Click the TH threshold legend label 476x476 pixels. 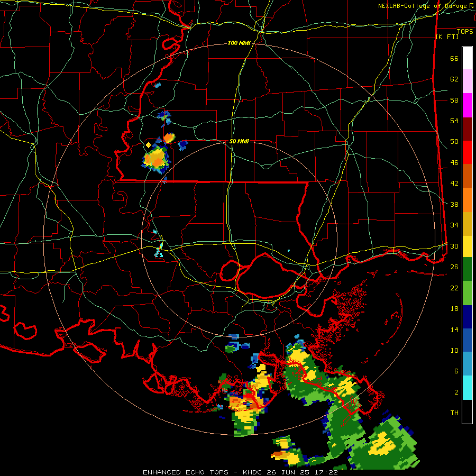454,413
